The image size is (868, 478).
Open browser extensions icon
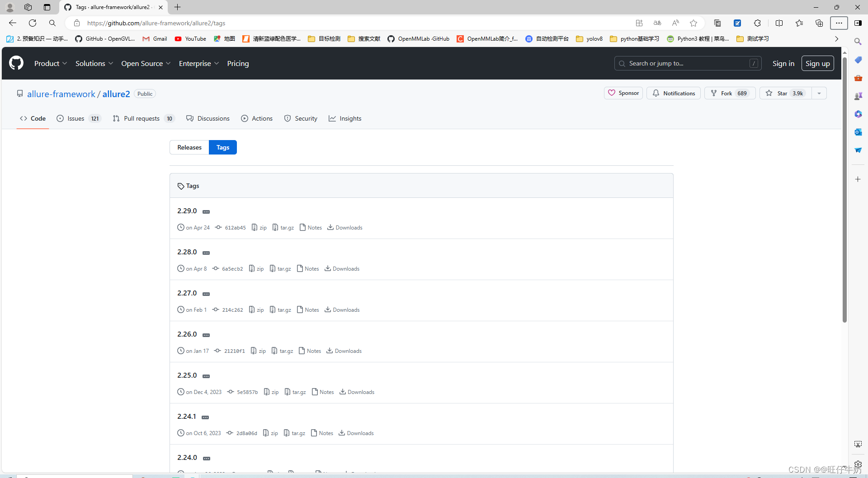(758, 23)
